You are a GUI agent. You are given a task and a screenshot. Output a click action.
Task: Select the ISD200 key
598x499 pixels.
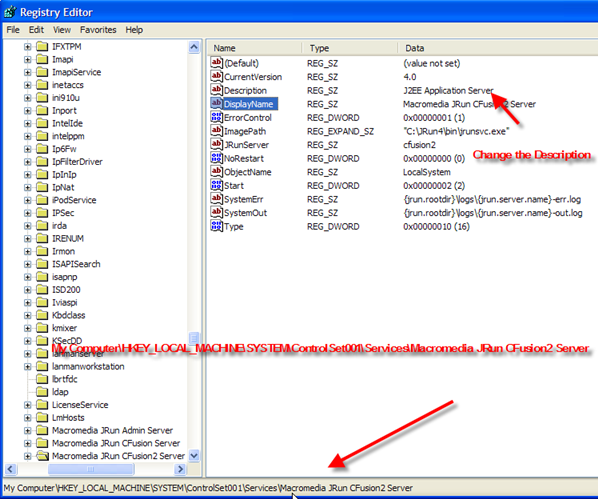coord(66,290)
